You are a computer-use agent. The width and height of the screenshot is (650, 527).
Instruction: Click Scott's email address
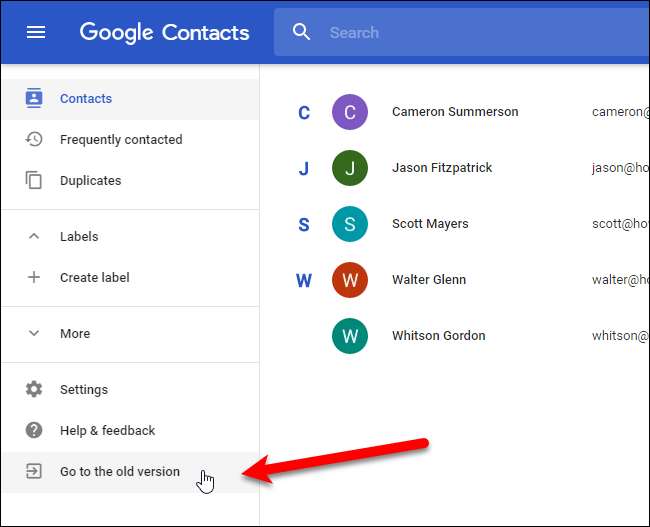coord(620,223)
